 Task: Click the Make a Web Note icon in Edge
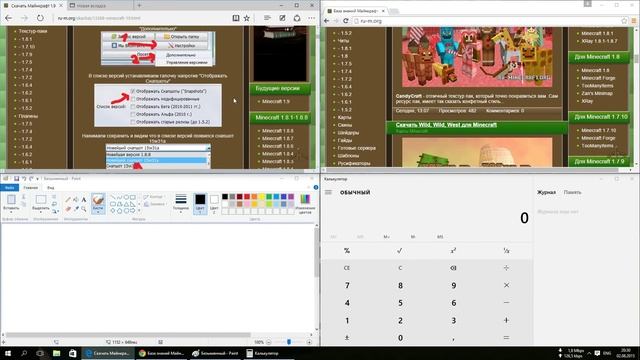click(x=282, y=18)
